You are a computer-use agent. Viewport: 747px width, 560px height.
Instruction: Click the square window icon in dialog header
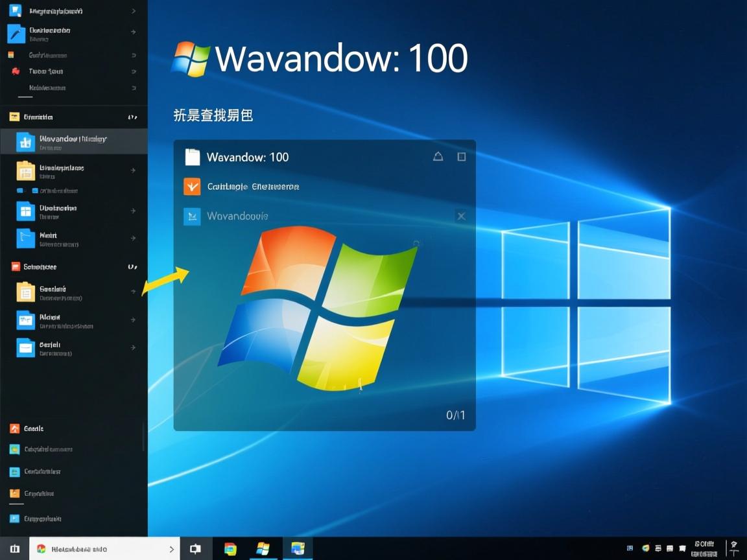pos(462,156)
